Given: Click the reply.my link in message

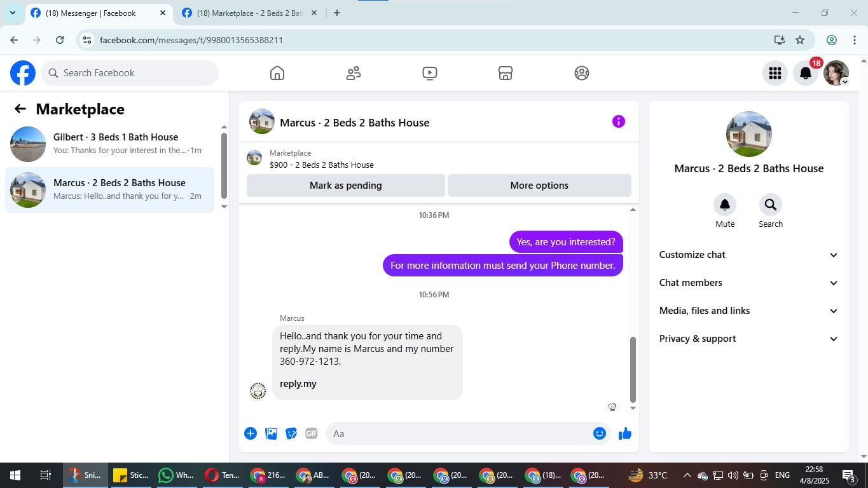Looking at the screenshot, I should coord(298,384).
